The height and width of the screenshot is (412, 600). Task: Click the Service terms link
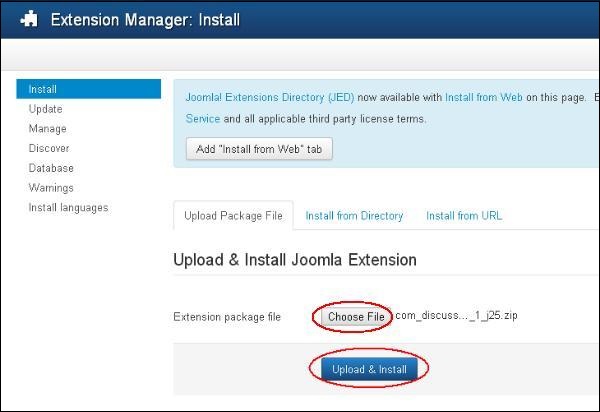click(x=203, y=118)
